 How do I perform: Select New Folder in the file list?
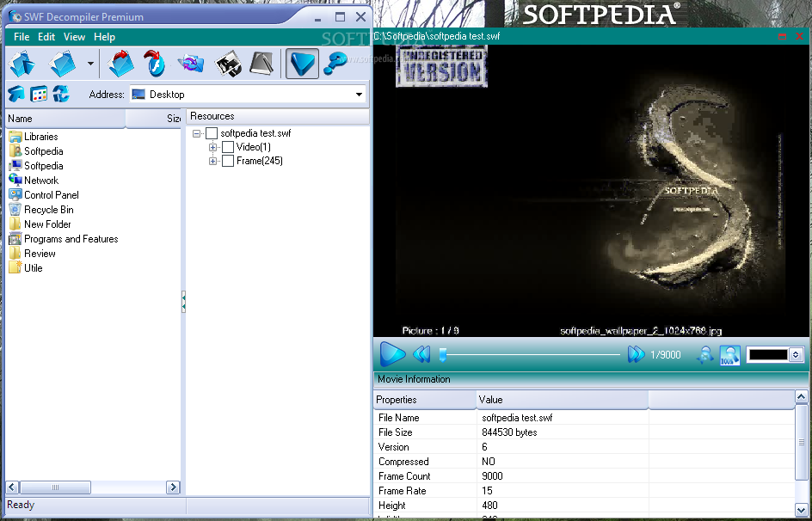(40, 224)
